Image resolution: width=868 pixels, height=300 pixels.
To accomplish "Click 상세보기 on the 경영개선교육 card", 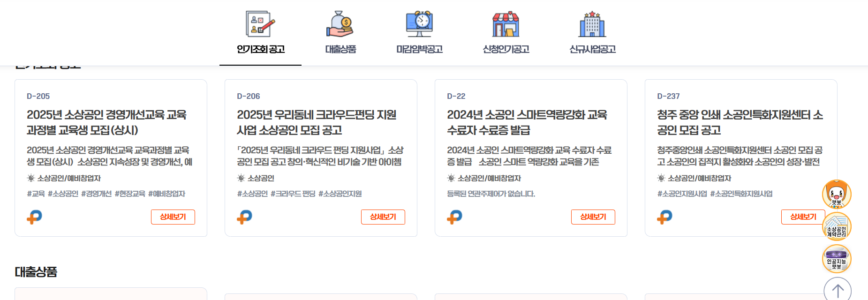I will pyautogui.click(x=173, y=217).
